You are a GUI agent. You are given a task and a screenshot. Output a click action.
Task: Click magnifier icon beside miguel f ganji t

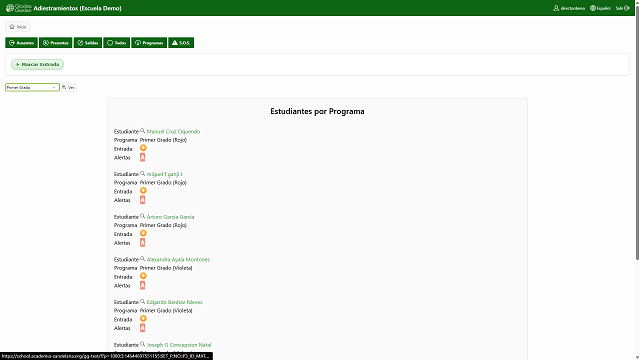point(142,173)
